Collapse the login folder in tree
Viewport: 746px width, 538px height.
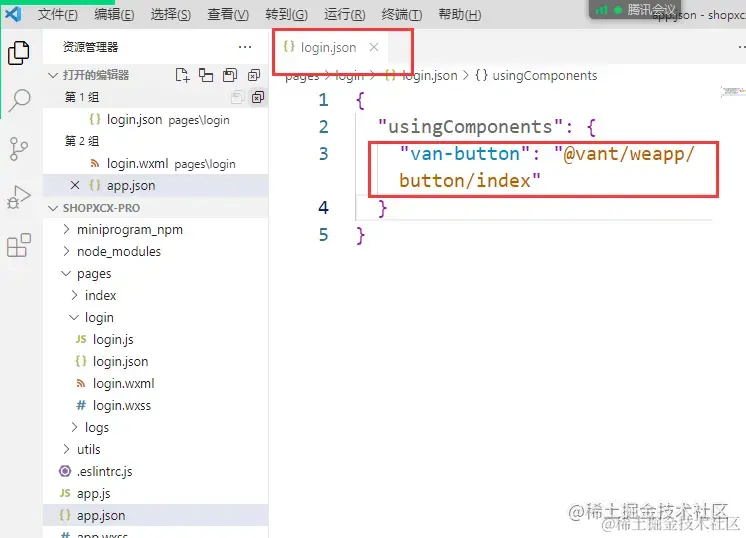74,317
